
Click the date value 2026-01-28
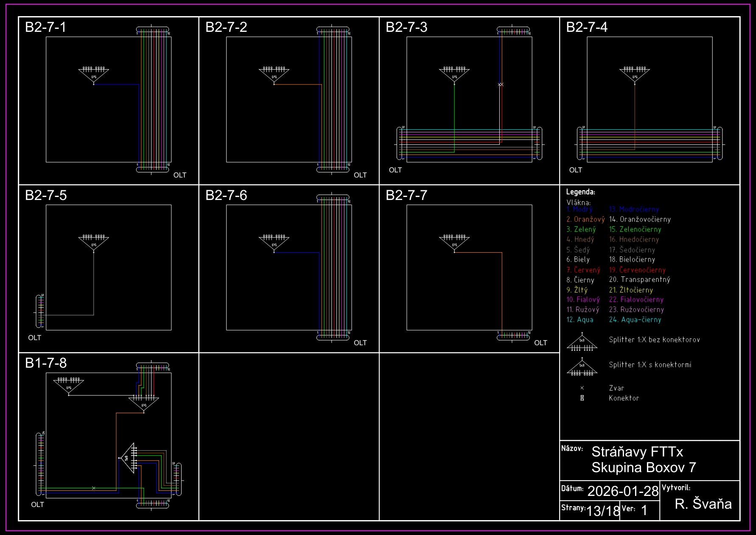click(623, 491)
